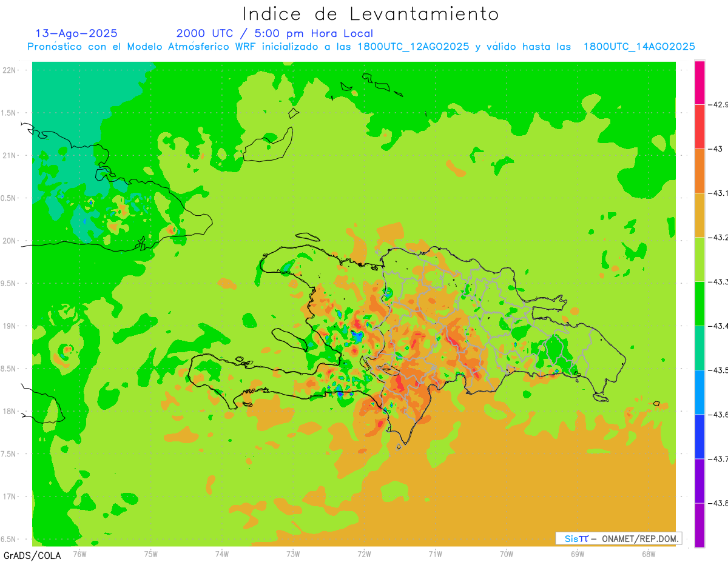Click the '71W' longitude label
Image resolution: width=728 pixels, height=562 pixels.
[x=435, y=554]
